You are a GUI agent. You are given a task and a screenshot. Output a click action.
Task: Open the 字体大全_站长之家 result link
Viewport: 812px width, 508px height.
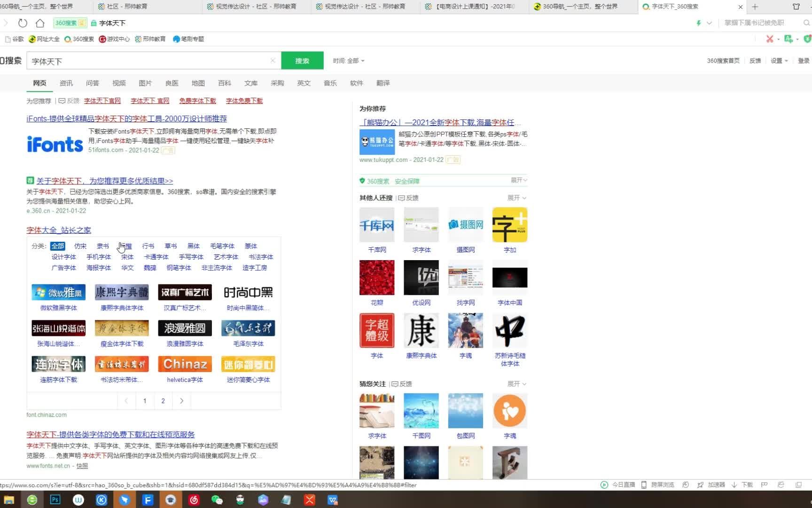click(59, 230)
